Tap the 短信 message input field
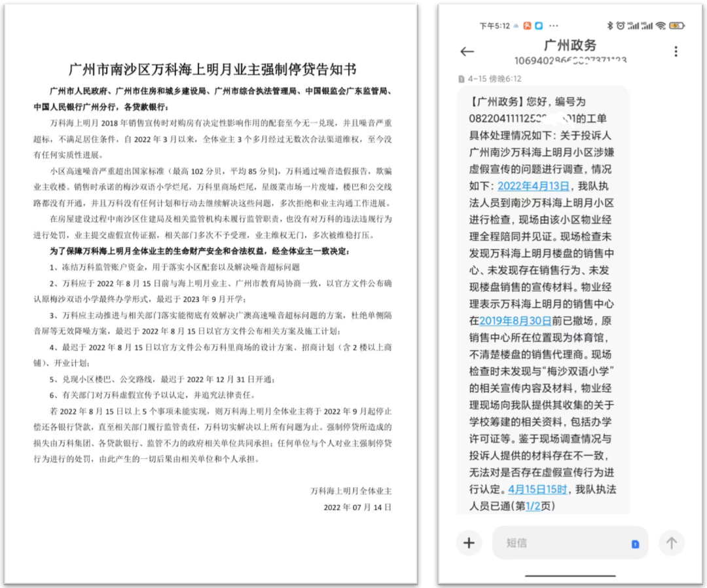707x588 pixels. (570, 543)
